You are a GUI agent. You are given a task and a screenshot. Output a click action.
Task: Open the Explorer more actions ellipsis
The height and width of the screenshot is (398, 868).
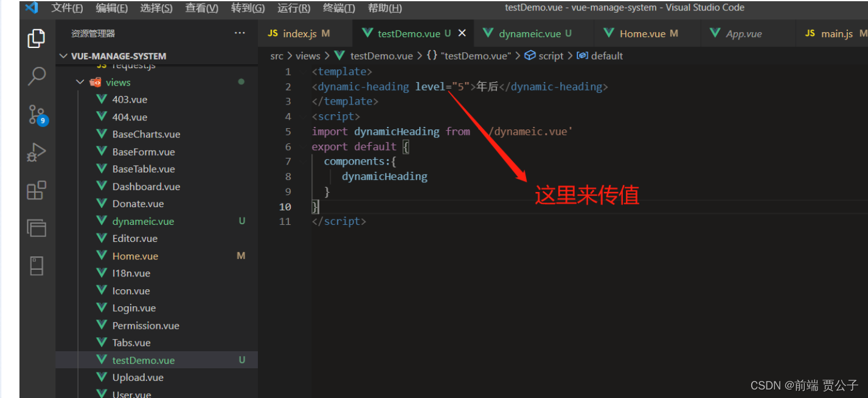tap(239, 33)
